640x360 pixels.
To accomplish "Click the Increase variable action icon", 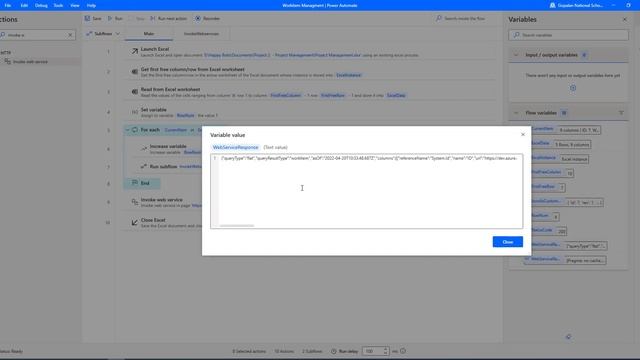I will tap(144, 149).
